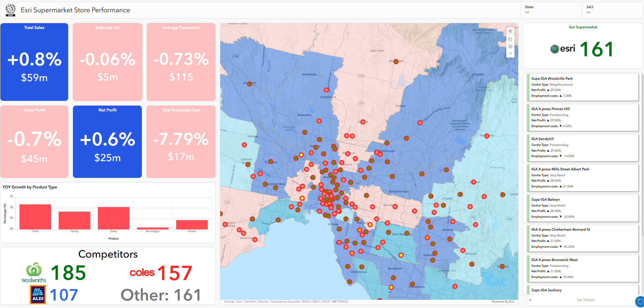
Task: Click the Coles logo
Action: (x=142, y=273)
